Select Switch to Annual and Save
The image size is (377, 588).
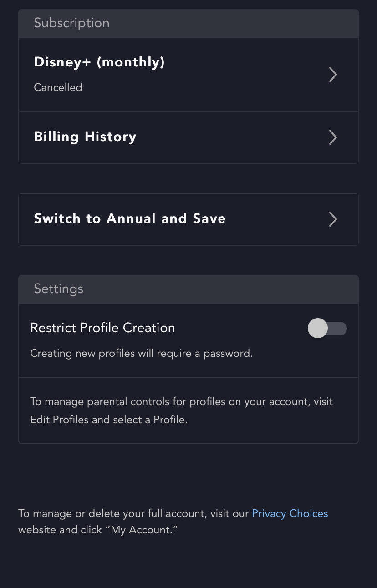click(130, 218)
